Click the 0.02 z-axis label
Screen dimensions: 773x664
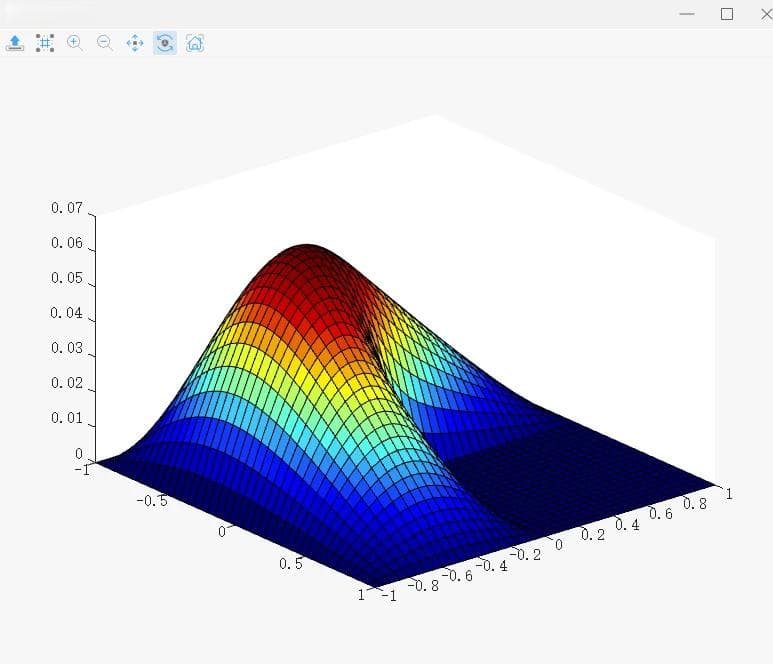tap(67, 383)
